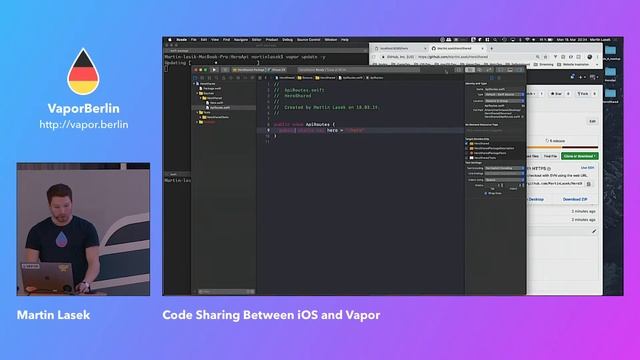This screenshot has height=360, width=640.
Task: Click Clone or download in Chrome
Action: point(580,156)
